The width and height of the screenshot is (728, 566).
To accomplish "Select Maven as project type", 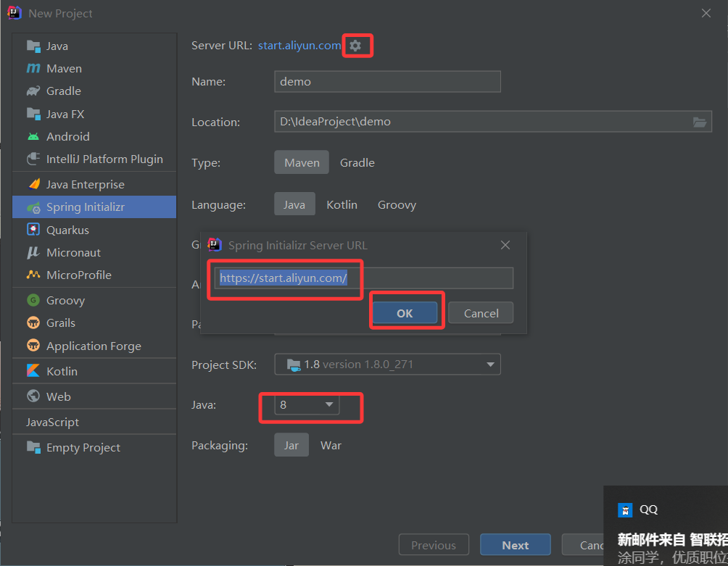I will (302, 162).
